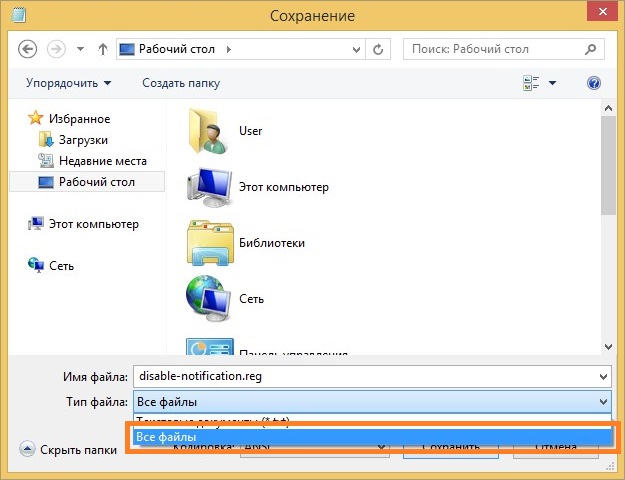Select Недавние места in the sidebar

click(x=102, y=161)
